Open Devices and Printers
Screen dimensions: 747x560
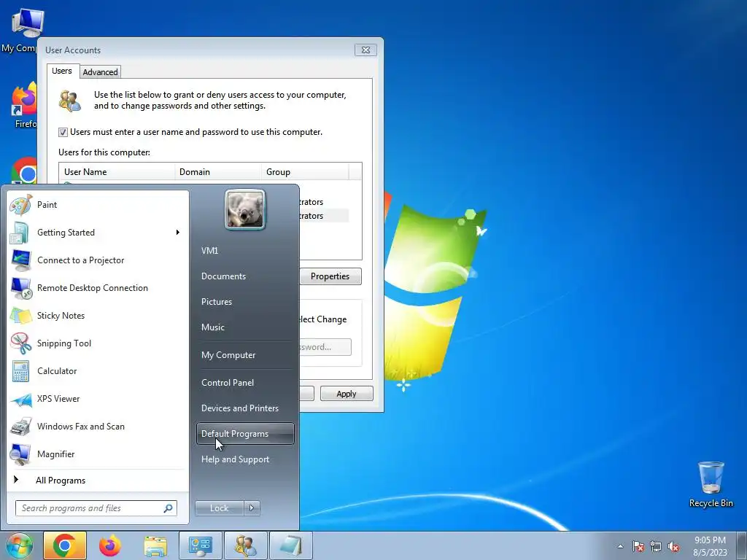245,408
